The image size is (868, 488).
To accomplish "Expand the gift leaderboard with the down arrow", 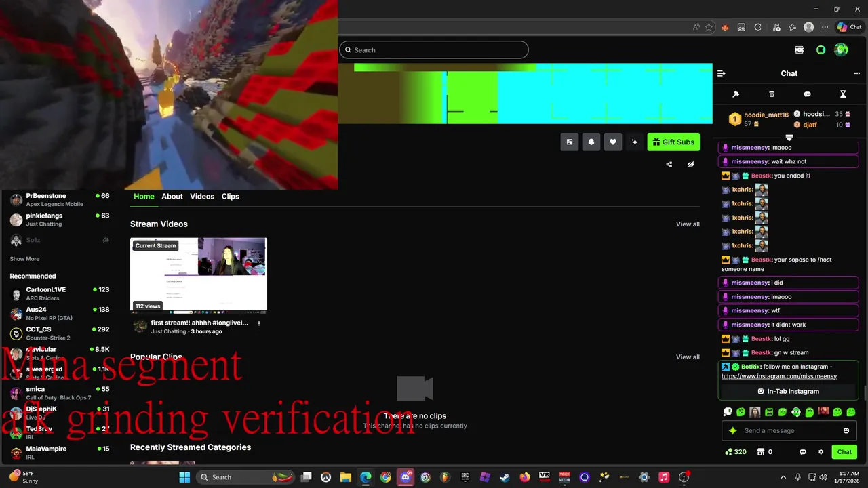I will (x=789, y=138).
